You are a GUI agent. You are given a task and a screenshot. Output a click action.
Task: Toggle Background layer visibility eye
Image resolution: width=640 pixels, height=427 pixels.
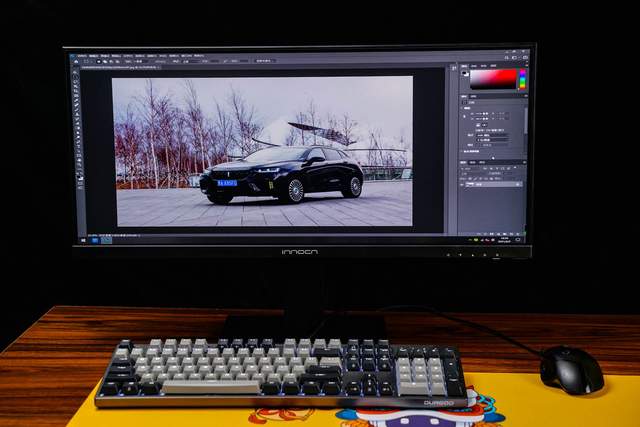tap(462, 185)
